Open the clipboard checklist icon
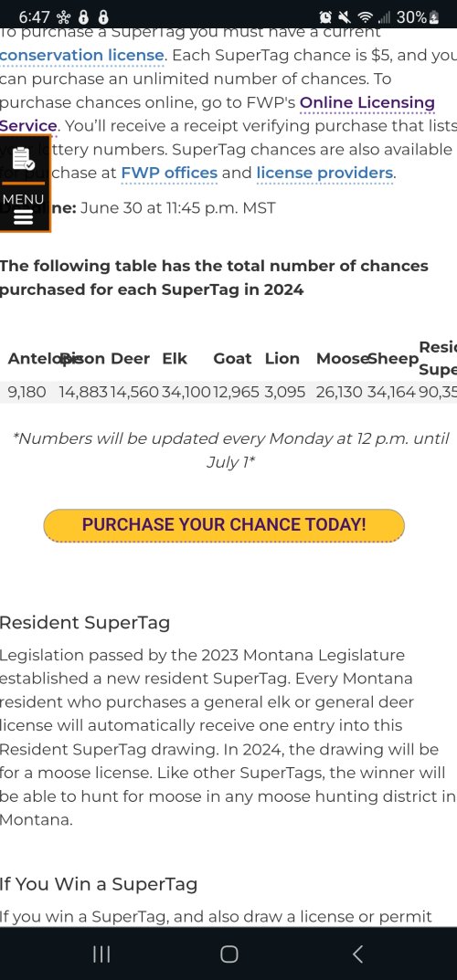The image size is (457, 980). coord(23,159)
